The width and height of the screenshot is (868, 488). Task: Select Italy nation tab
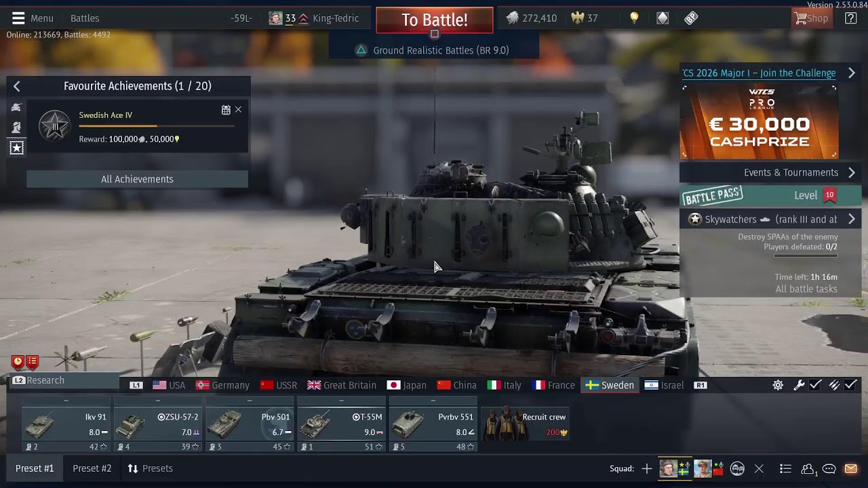coord(505,385)
